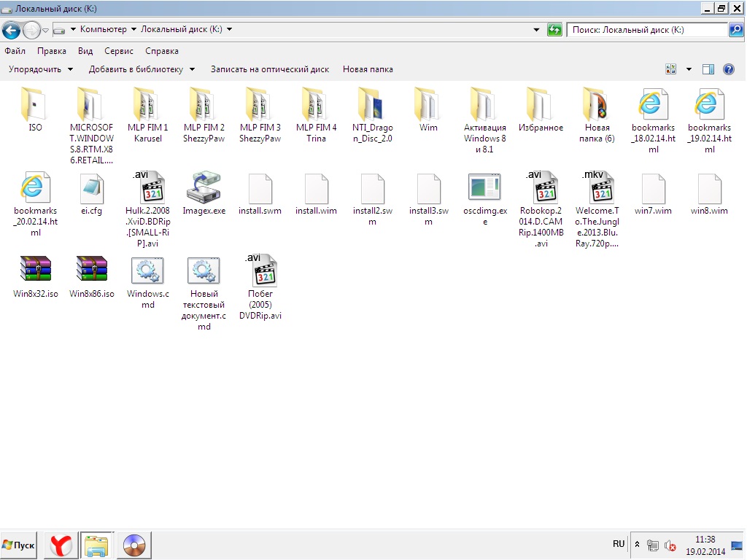
Task: Select bookmarks_18.02.14.html file icon
Action: point(653,104)
